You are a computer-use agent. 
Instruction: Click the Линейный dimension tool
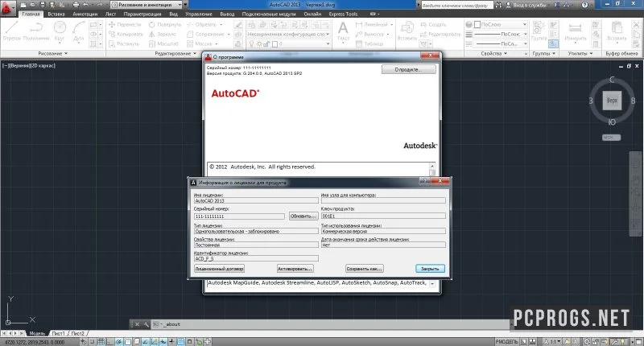point(372,25)
